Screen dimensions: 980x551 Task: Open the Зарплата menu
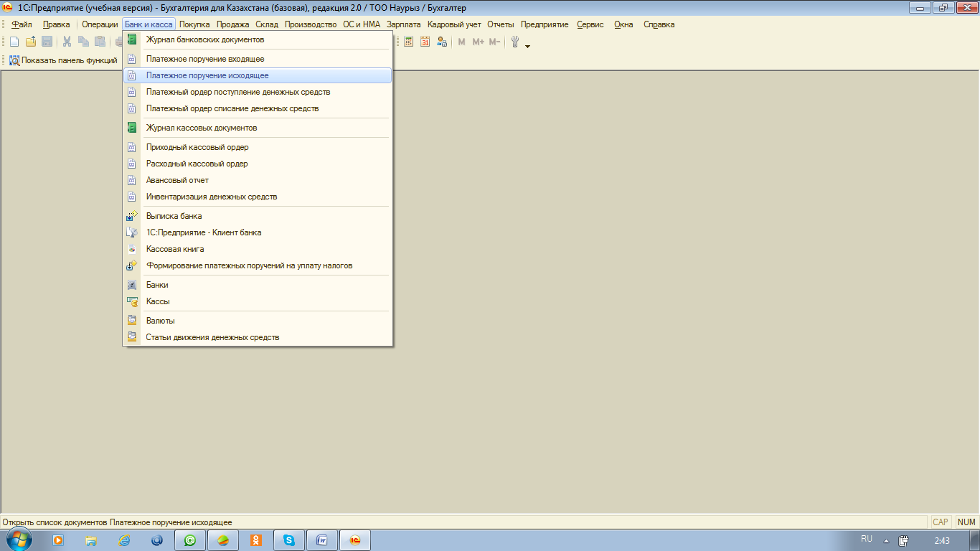404,24
